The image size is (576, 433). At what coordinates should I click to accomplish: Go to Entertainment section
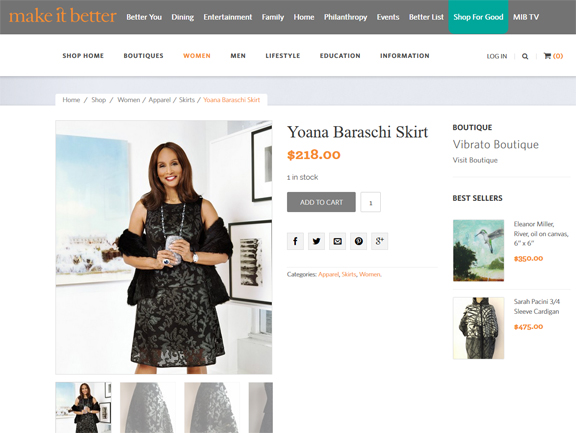pos(228,17)
